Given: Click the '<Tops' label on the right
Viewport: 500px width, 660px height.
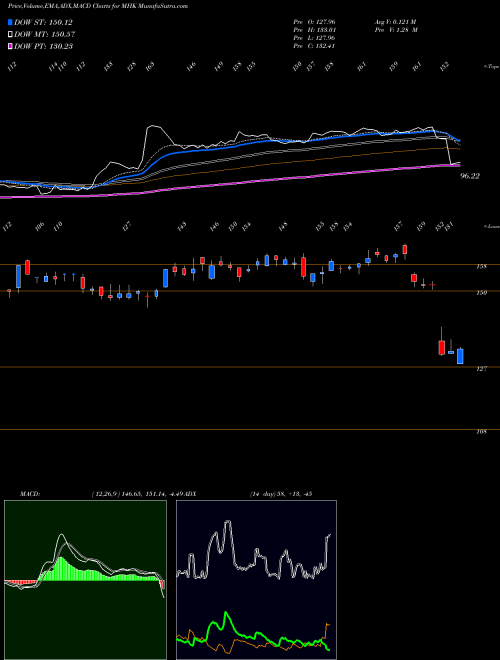Looking at the screenshot, I should (491, 67).
